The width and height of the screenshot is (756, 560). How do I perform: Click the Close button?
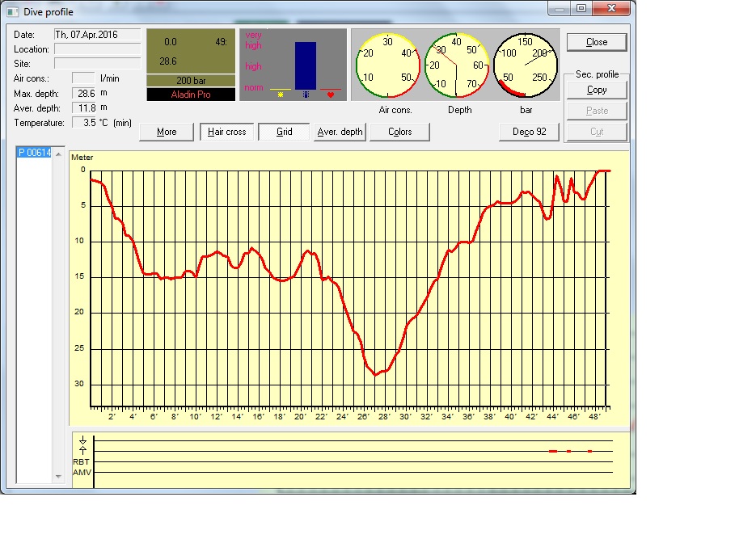coord(597,42)
